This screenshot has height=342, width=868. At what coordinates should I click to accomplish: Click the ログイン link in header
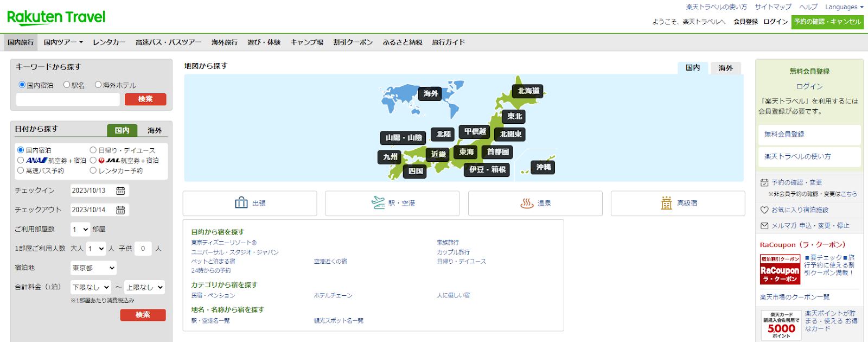point(776,22)
